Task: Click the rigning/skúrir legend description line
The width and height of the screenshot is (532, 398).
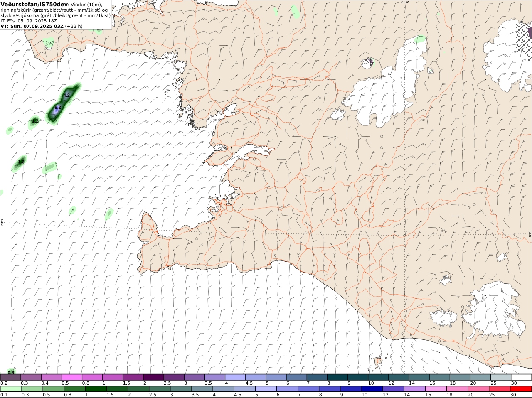Action: (x=54, y=10)
